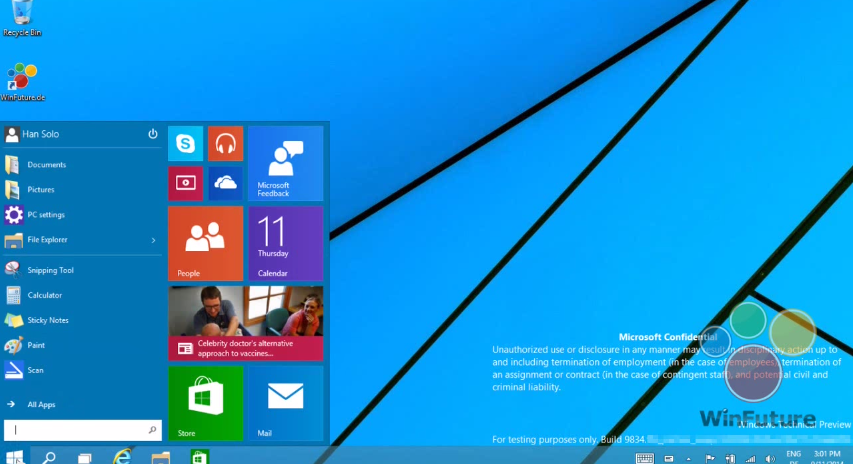Click the magnifier icon in search box
This screenshot has width=853, height=464.
click(x=152, y=430)
